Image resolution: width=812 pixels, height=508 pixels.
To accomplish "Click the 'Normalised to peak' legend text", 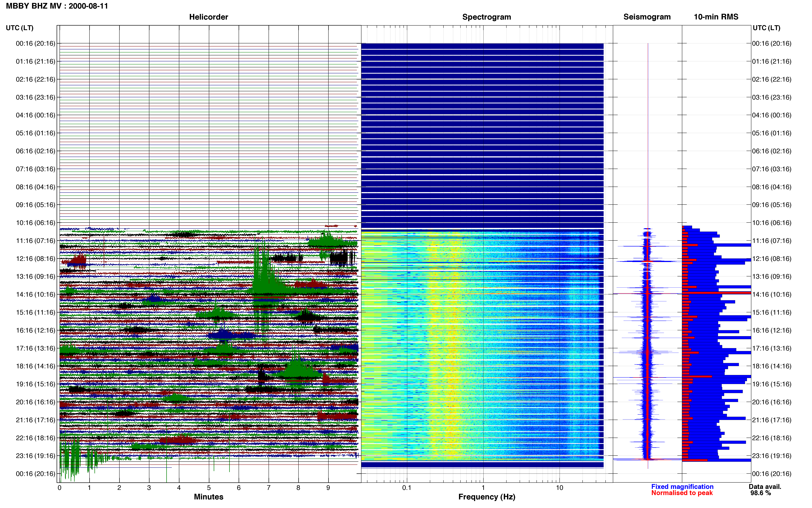I will coord(682,493).
